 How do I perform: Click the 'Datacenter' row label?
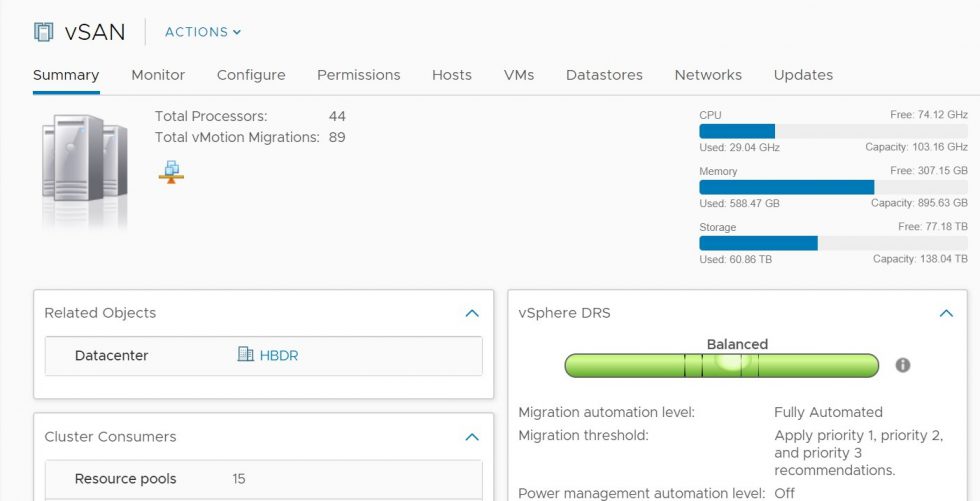tap(111, 355)
